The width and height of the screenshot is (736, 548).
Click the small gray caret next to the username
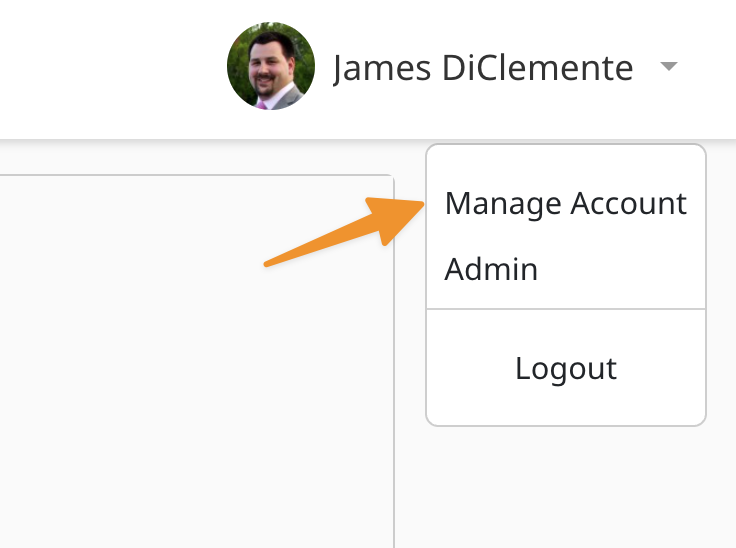tap(669, 67)
